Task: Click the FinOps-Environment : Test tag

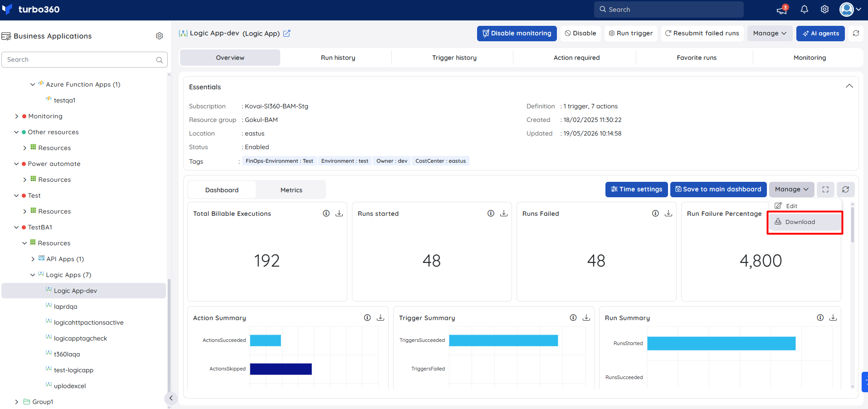Action: coord(279,161)
